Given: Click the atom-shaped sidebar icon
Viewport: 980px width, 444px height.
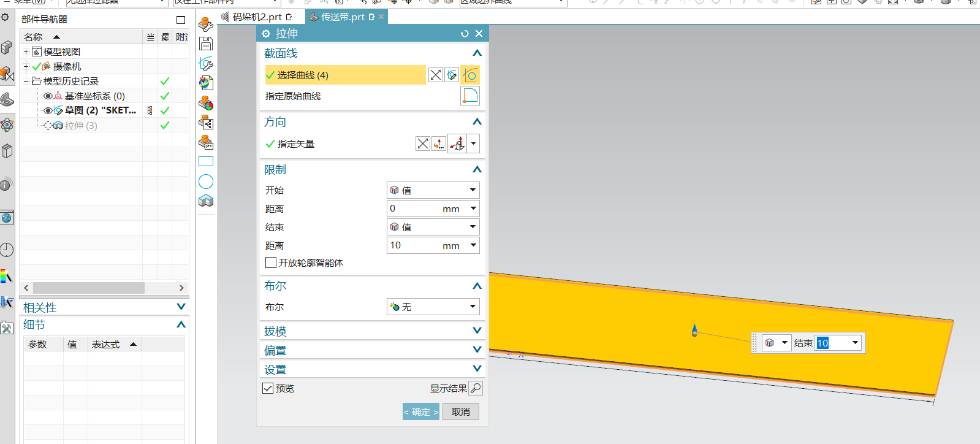Looking at the screenshot, I should tap(7, 125).
